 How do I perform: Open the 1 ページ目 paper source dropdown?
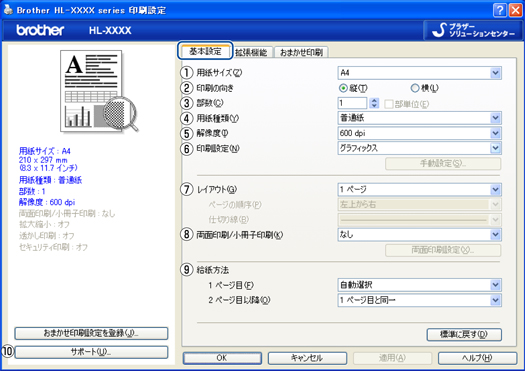tap(420, 285)
